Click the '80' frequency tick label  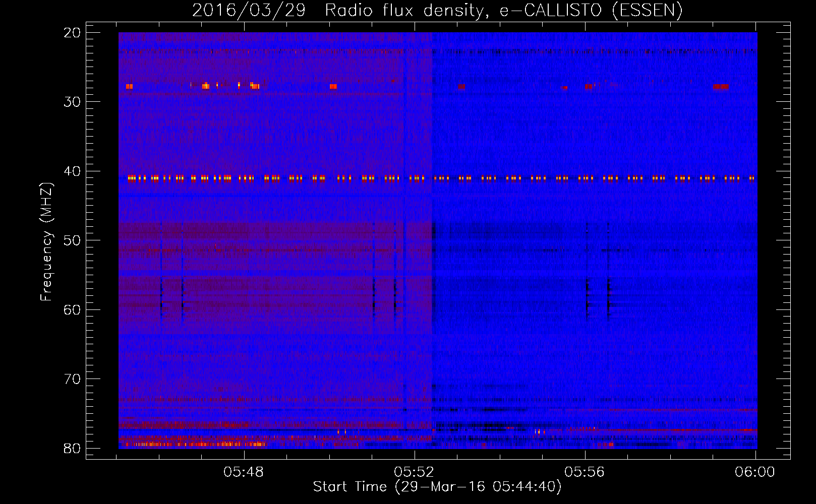click(73, 449)
